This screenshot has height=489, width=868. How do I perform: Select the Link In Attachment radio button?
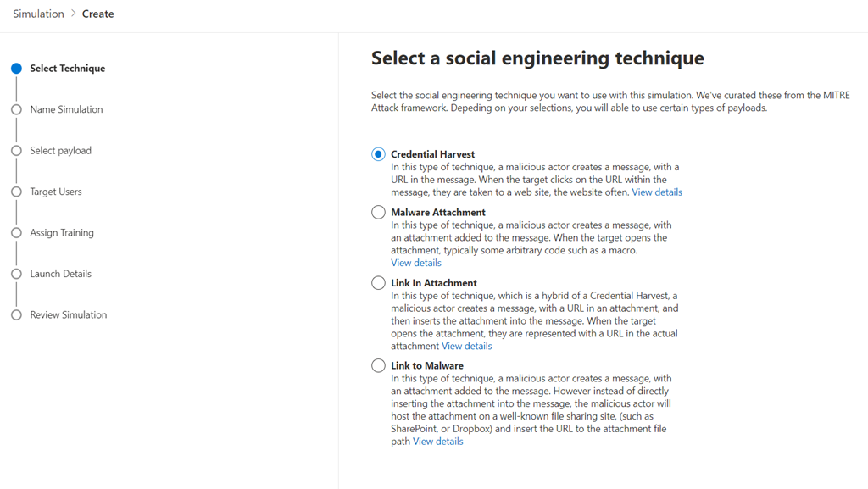pyautogui.click(x=378, y=283)
